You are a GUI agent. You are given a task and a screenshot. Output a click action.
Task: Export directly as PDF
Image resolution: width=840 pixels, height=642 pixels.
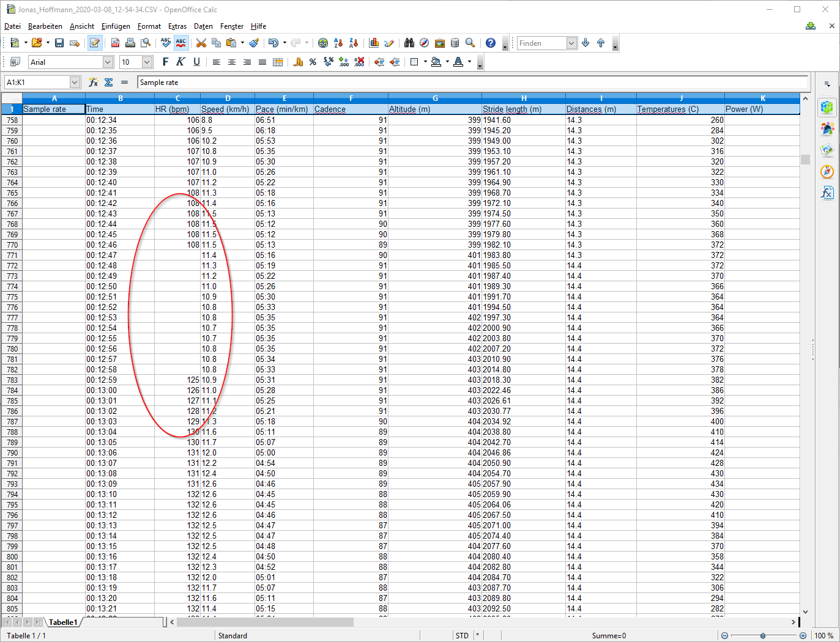click(115, 43)
